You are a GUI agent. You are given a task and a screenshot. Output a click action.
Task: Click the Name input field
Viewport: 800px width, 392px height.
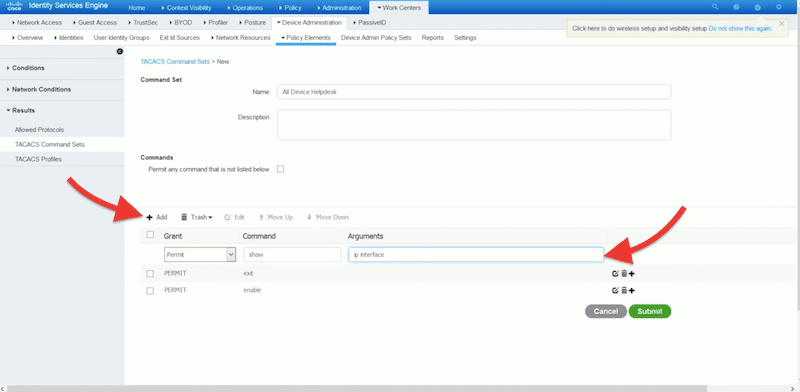[x=474, y=92]
